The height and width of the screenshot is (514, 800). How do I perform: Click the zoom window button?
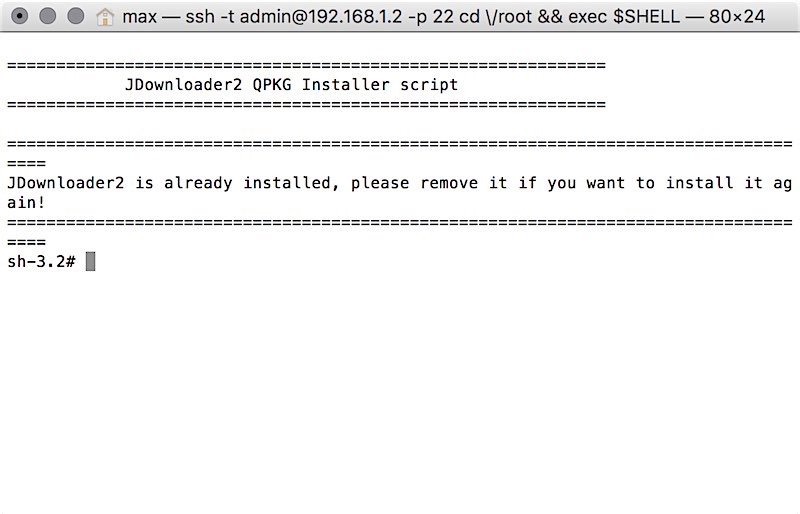76,17
